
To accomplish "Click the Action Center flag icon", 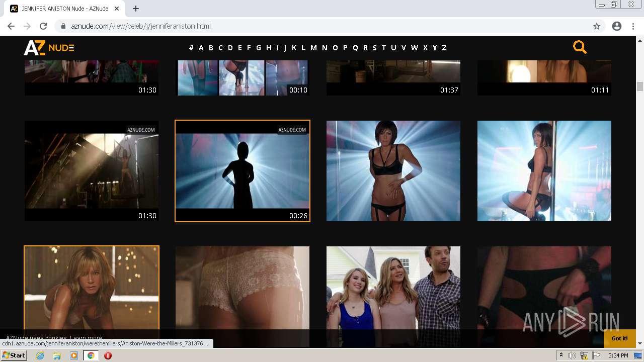I will point(596,355).
